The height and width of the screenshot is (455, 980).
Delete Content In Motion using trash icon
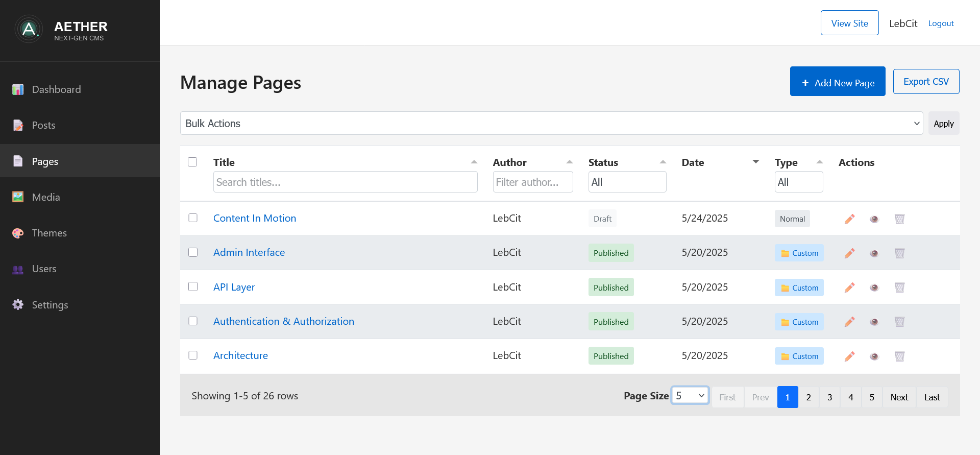tap(899, 219)
